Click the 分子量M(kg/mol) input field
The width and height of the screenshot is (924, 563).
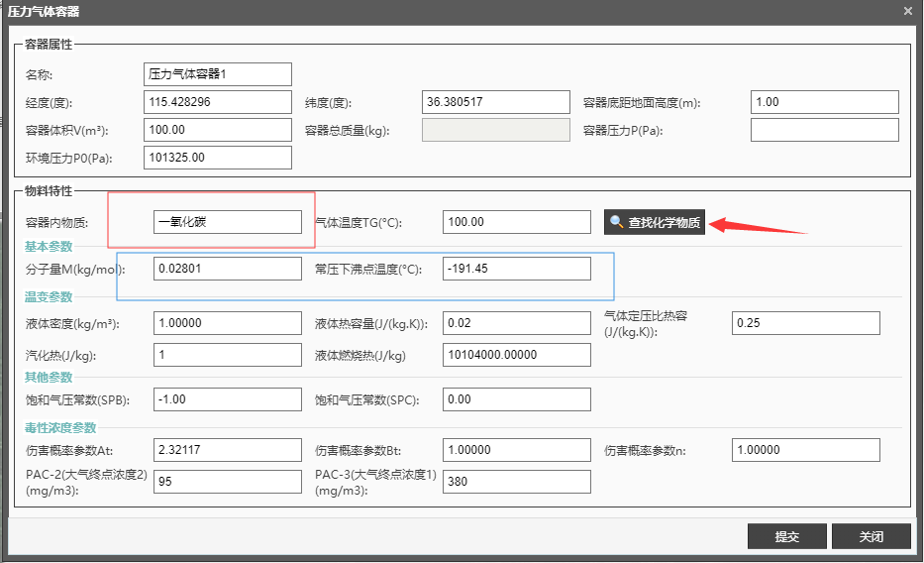(x=228, y=269)
